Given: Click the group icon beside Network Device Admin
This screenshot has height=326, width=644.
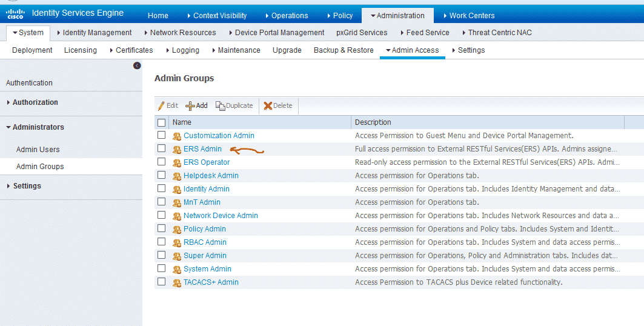Looking at the screenshot, I should pyautogui.click(x=177, y=216).
